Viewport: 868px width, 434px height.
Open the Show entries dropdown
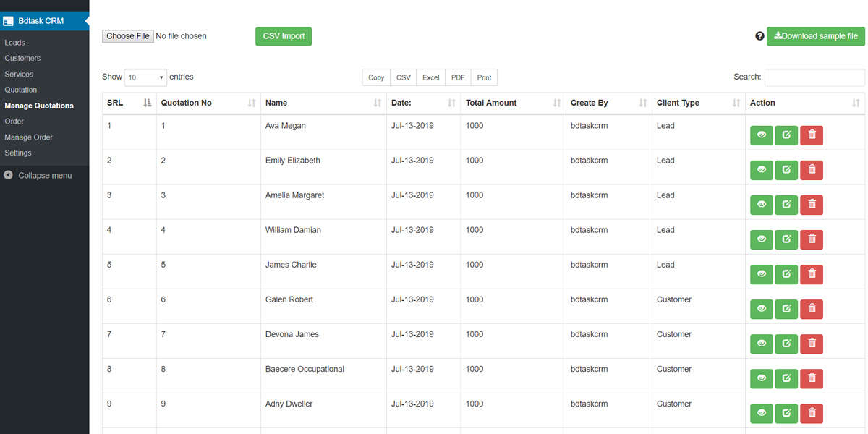145,77
